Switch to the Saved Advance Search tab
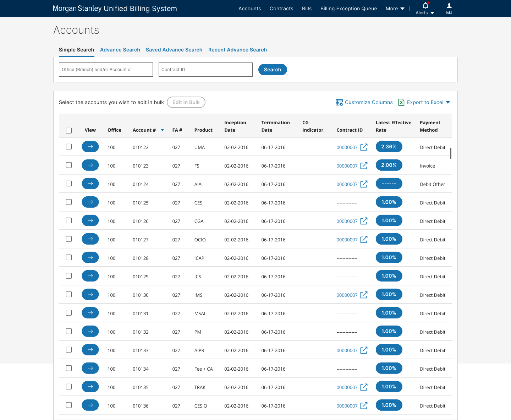The height and width of the screenshot is (420, 511). [x=174, y=50]
